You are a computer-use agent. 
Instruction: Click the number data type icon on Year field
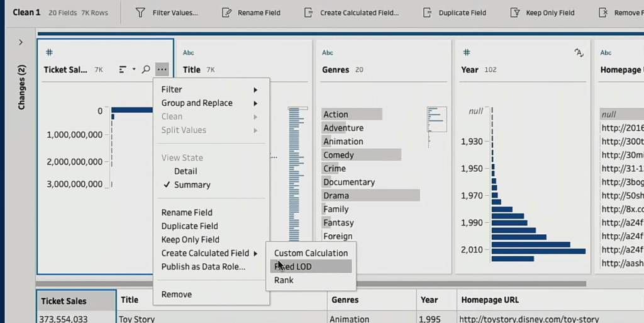click(x=467, y=53)
